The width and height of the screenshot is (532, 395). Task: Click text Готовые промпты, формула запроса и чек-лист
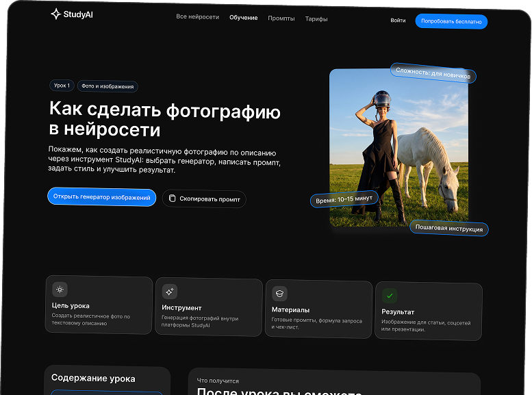click(316, 323)
